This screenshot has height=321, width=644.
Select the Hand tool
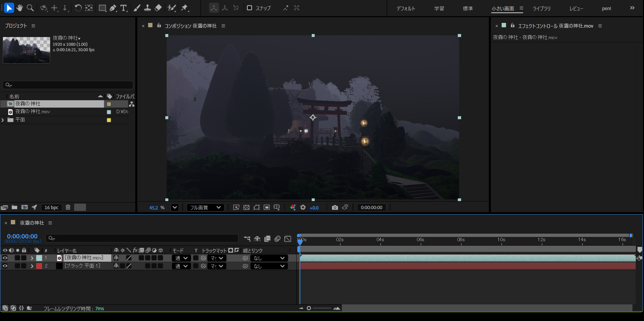pyautogui.click(x=20, y=8)
